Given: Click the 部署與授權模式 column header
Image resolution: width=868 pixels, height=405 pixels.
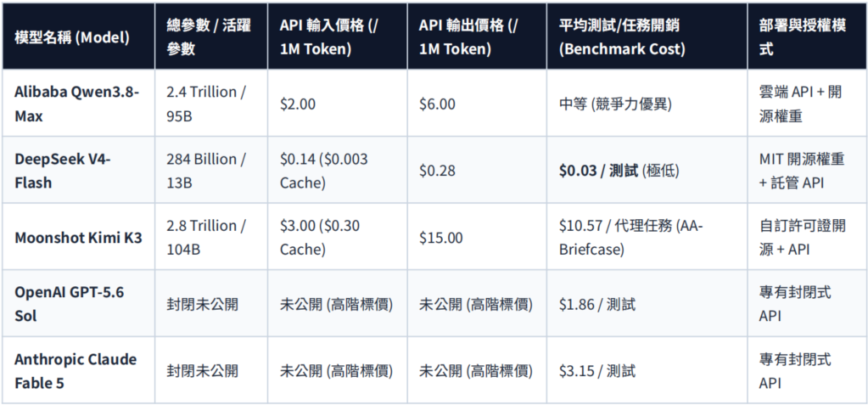Looking at the screenshot, I should 808,37.
